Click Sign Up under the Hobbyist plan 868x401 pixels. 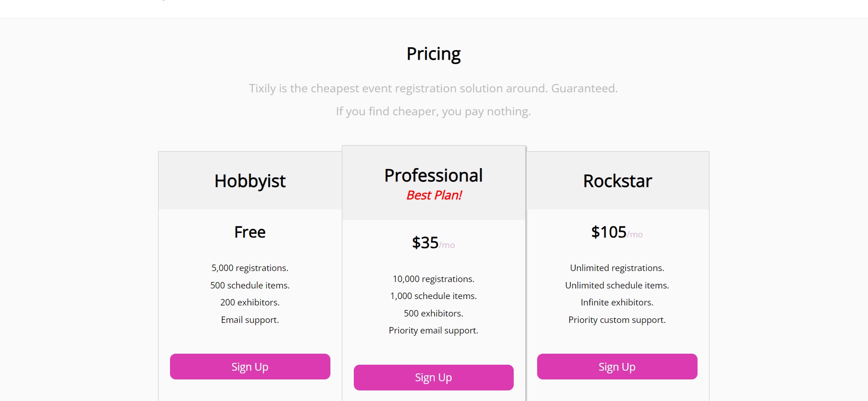point(250,367)
